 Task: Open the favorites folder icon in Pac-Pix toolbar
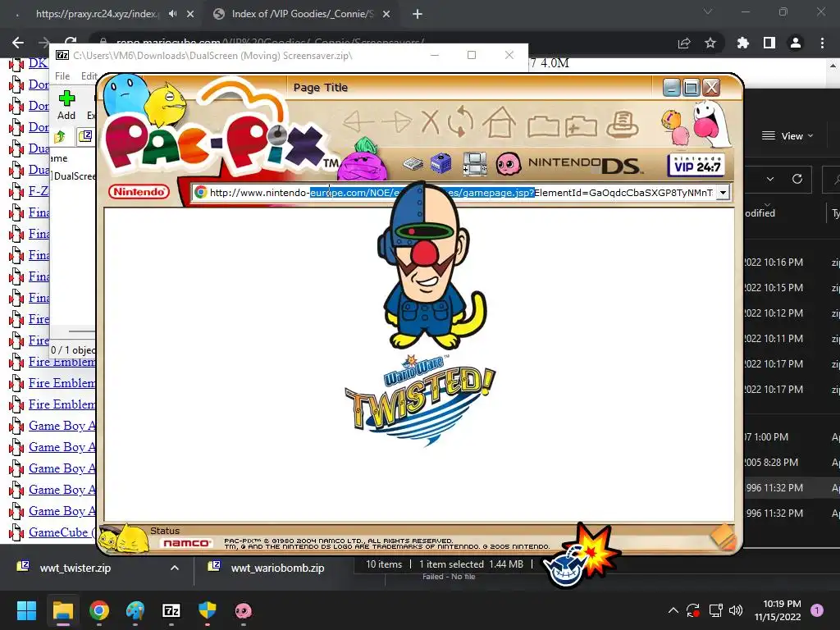coord(543,126)
